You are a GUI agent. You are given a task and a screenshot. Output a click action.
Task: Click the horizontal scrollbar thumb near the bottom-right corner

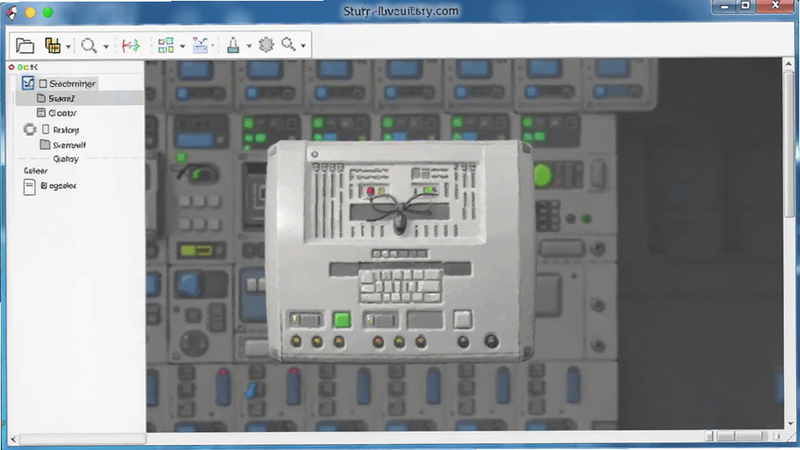click(741, 436)
